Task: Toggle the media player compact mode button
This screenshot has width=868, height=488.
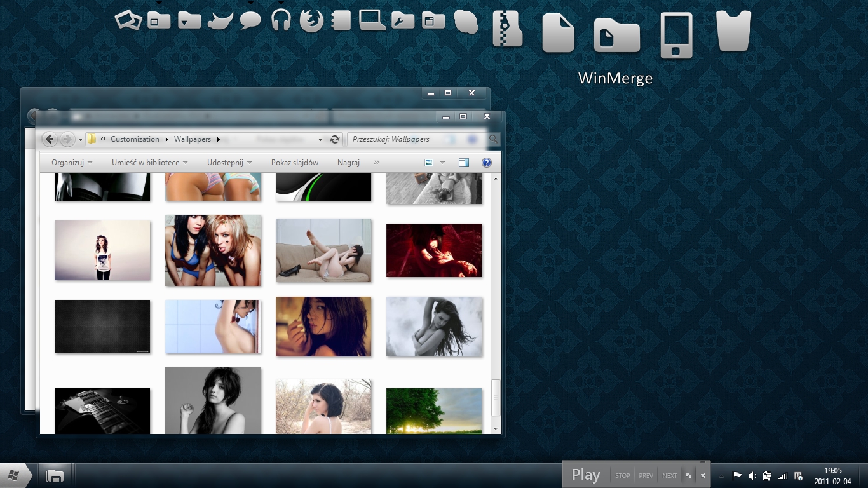Action: [689, 475]
